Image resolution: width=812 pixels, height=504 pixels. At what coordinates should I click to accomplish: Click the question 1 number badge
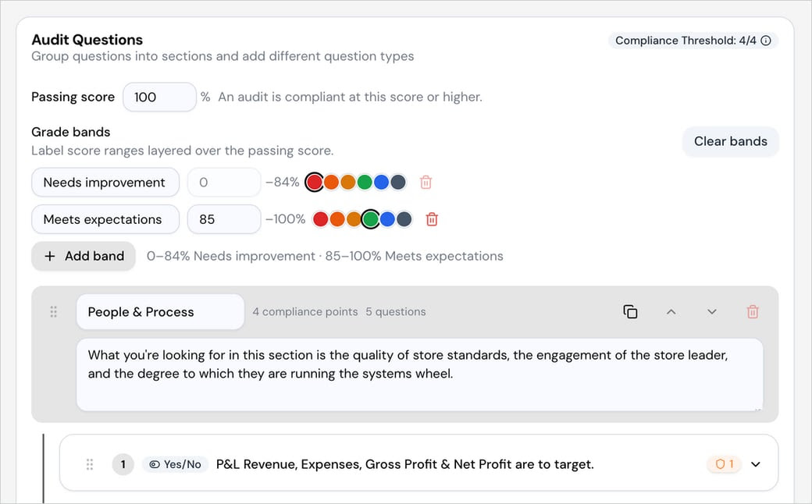coord(123,464)
